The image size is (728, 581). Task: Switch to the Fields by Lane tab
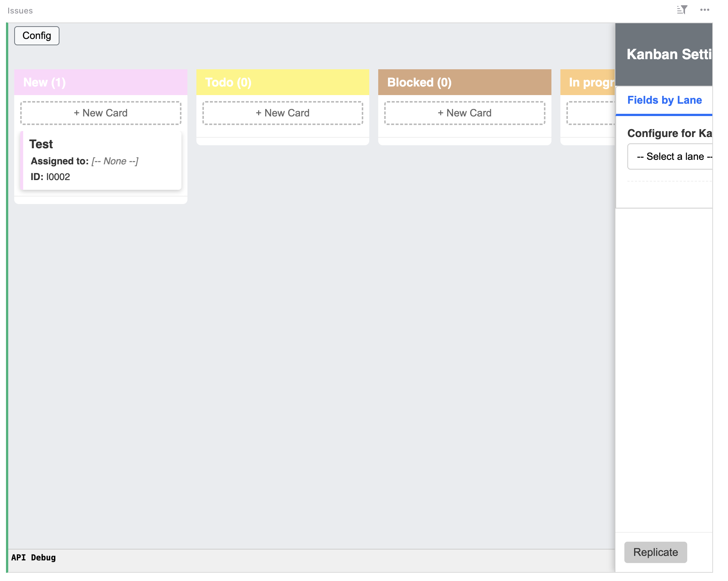[664, 100]
